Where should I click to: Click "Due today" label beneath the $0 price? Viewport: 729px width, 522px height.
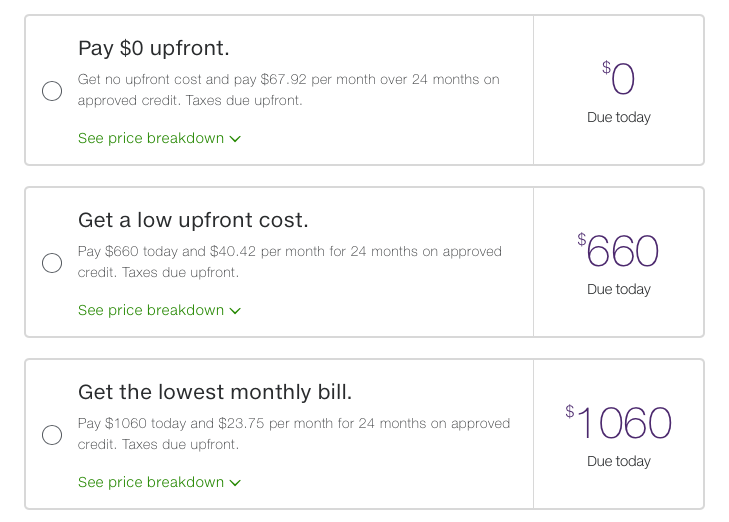(x=619, y=117)
